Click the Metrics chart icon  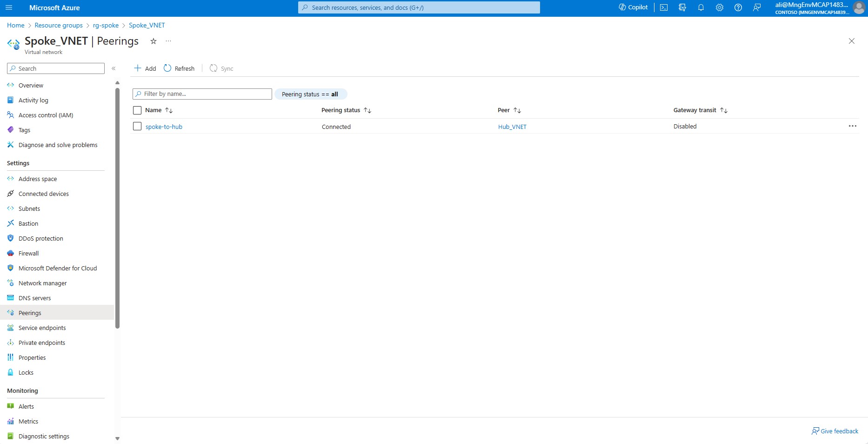point(11,421)
